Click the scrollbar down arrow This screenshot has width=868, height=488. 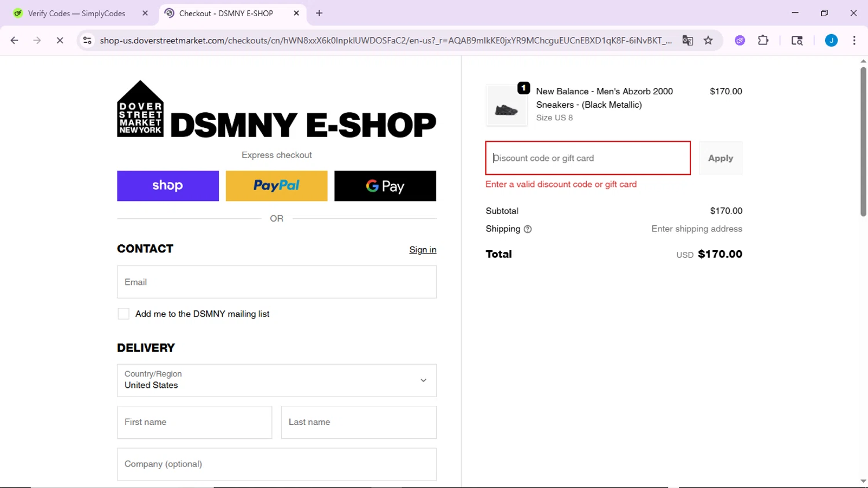(x=863, y=482)
